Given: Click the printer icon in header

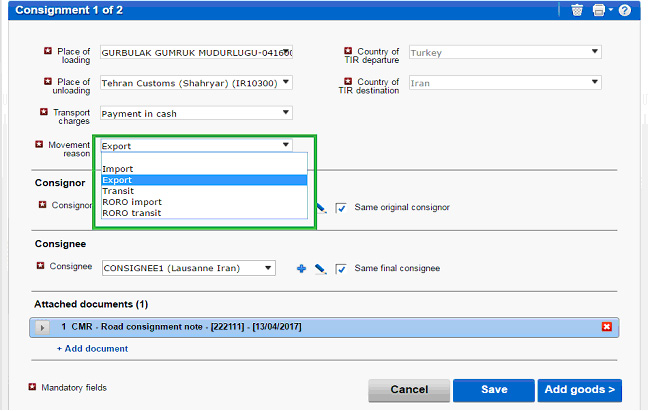Looking at the screenshot, I should (598, 10).
